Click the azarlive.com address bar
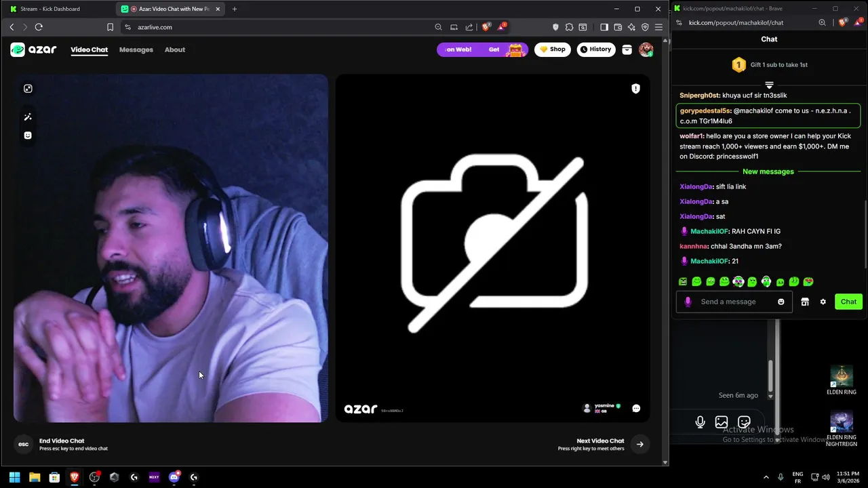Viewport: 868px width, 488px height. (x=278, y=27)
